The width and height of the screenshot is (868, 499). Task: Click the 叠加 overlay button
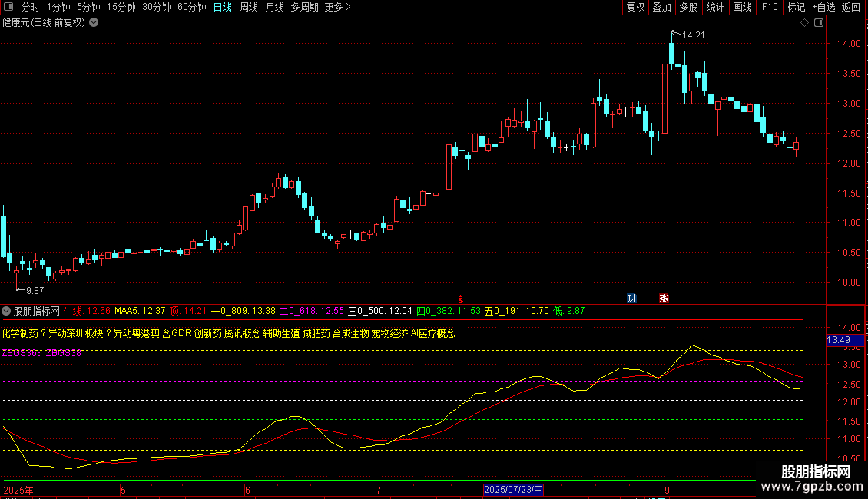661,7
